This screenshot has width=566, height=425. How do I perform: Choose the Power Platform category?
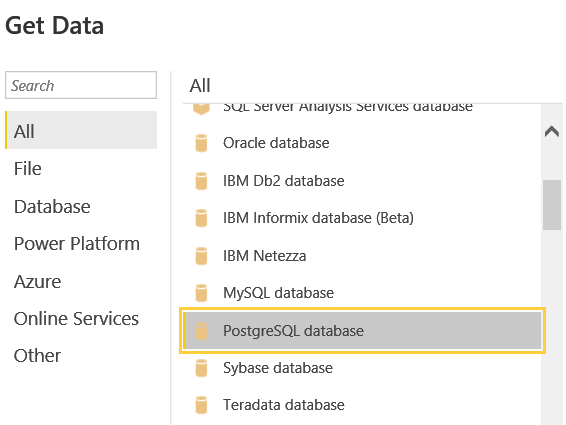click(x=77, y=244)
